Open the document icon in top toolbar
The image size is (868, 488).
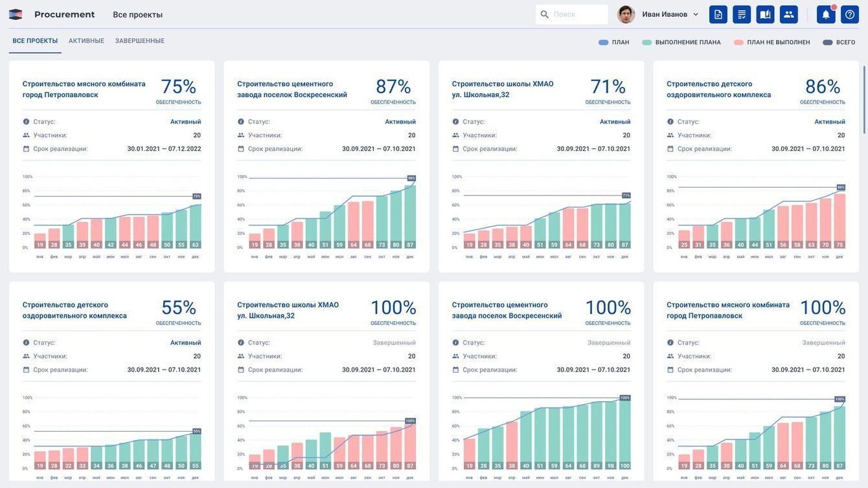718,14
